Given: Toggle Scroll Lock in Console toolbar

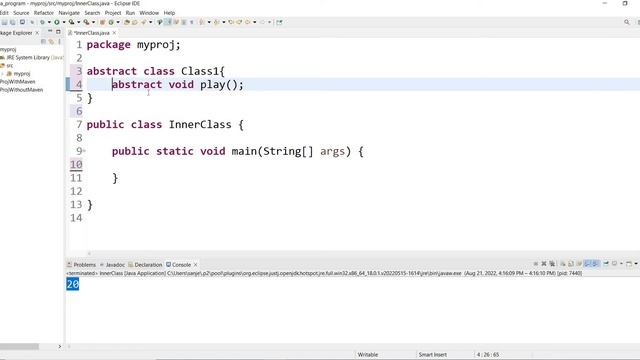Looking at the screenshot, I should click(x=571, y=264).
